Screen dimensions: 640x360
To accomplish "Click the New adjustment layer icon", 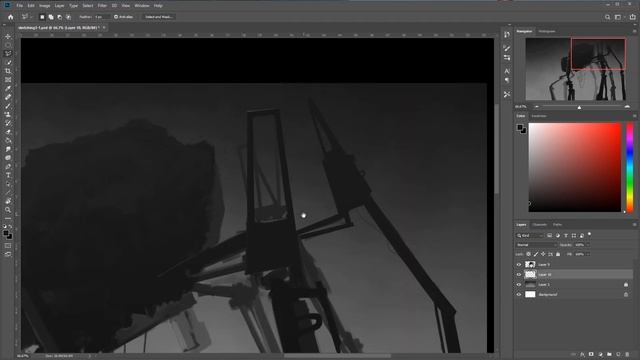I will click(600, 354).
